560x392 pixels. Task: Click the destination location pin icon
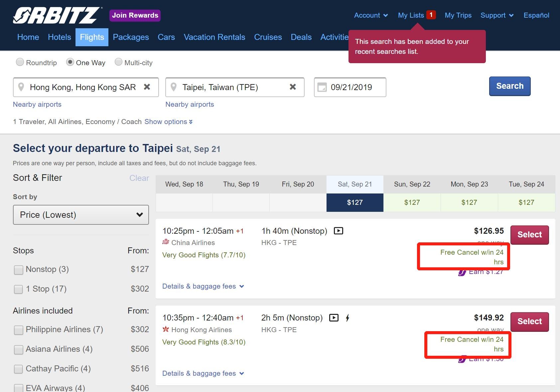coord(173,87)
